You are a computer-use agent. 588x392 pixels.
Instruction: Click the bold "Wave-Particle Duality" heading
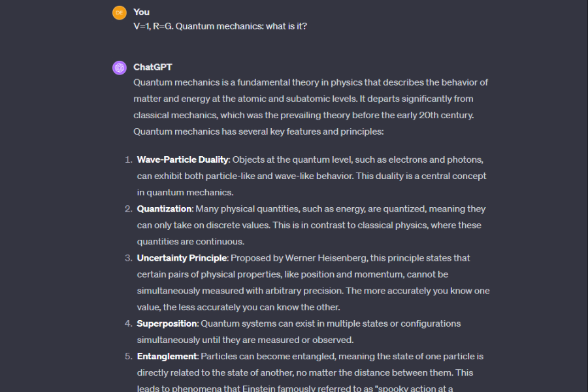coord(182,159)
